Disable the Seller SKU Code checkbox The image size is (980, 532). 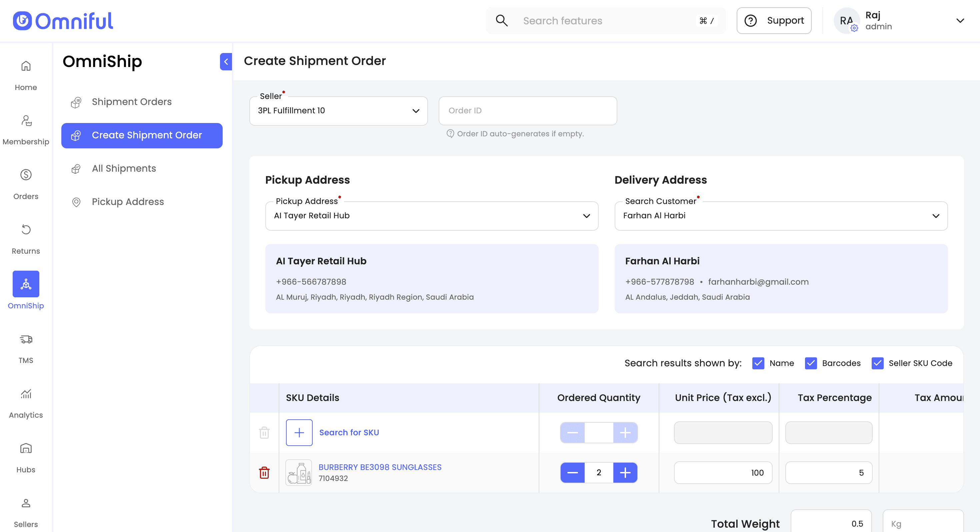tap(877, 363)
